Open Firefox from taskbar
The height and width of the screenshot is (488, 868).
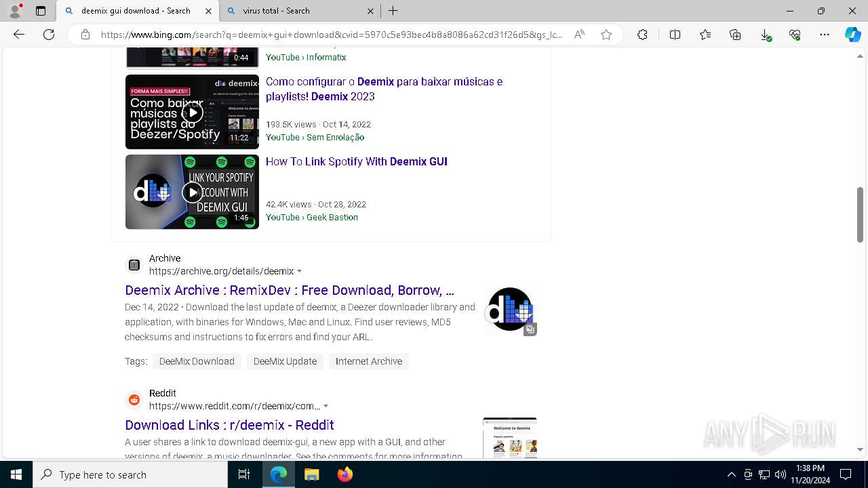click(344, 474)
